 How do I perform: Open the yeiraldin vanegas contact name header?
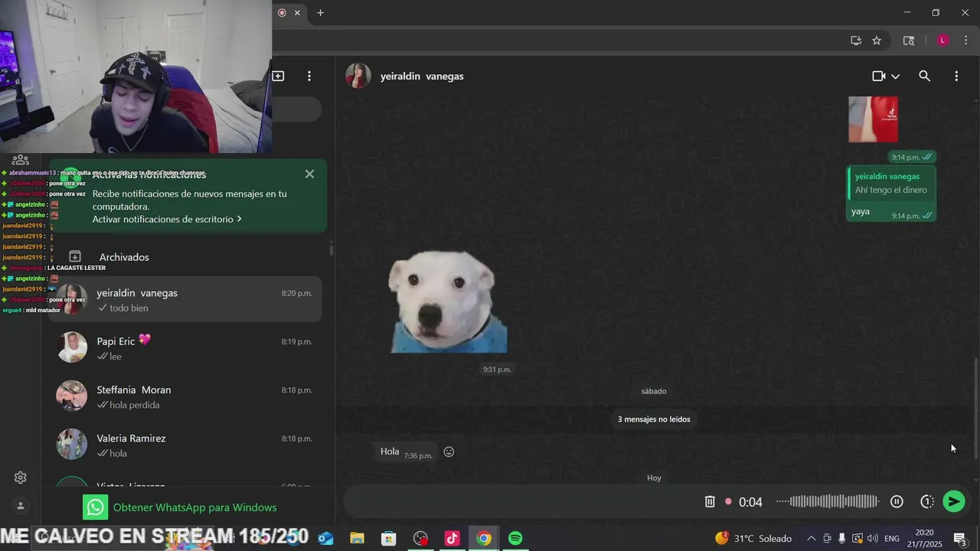(422, 77)
